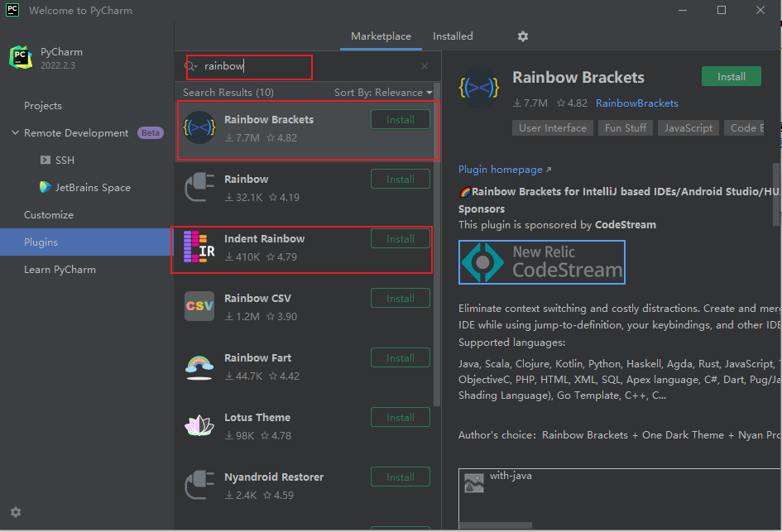Select the Rainbow Fart plugin icon
782x532 pixels.
click(199, 367)
